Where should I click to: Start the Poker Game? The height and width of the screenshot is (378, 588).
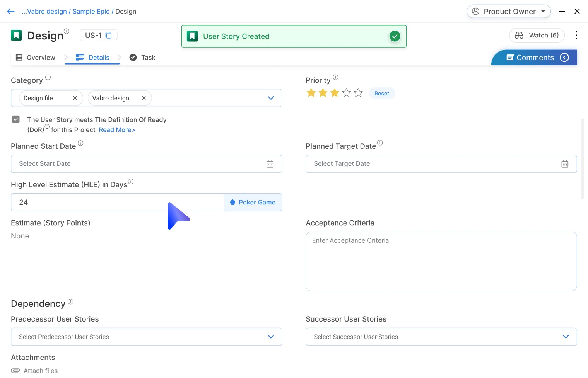tap(253, 203)
